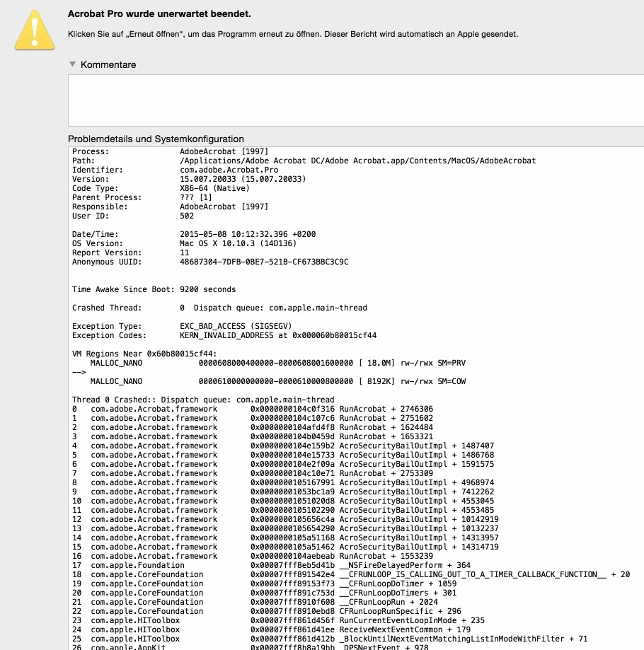Click the 'Process: AdobeAcrobat [1997]' line
644x650 pixels.
click(x=170, y=151)
